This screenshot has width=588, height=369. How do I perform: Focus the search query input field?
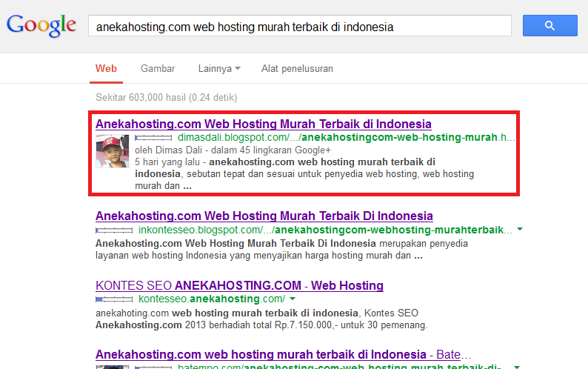coord(300,26)
